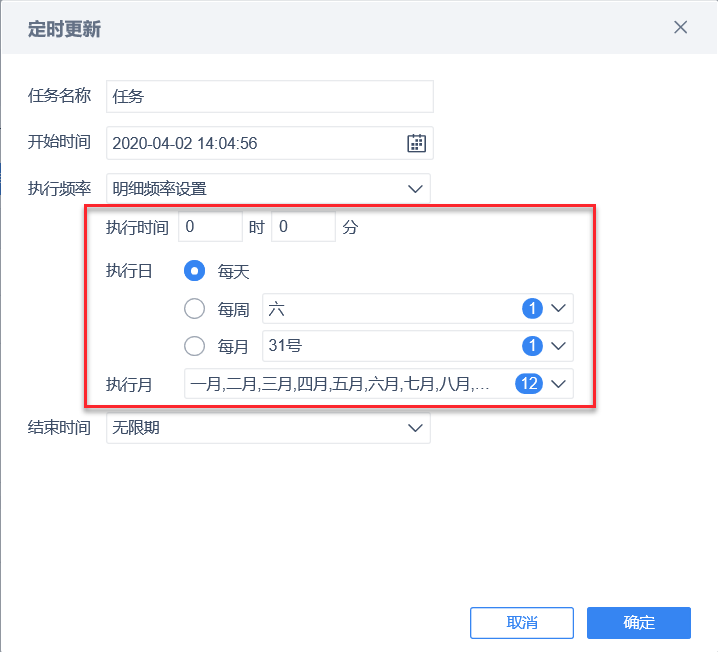Open the monthly date dropdown showing 31号

558,346
